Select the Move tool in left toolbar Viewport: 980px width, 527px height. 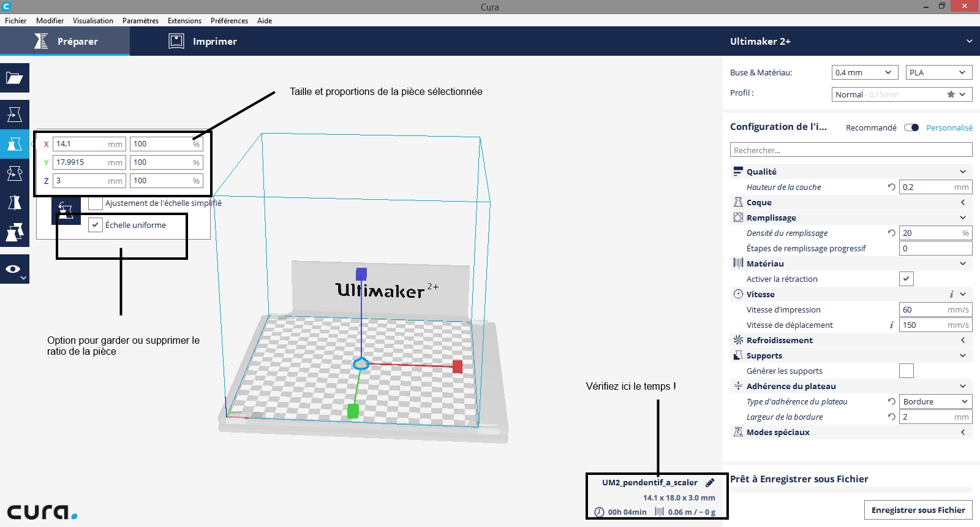coord(15,115)
